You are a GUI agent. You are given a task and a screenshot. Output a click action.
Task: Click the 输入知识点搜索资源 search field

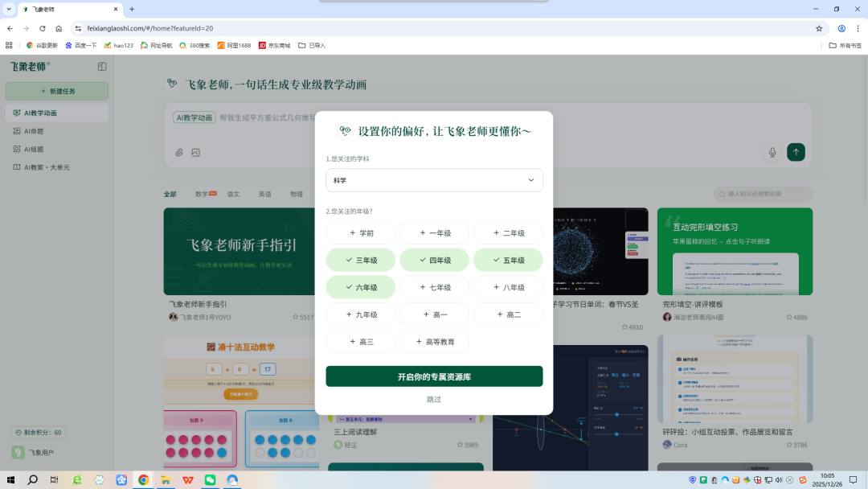pyautogui.click(x=762, y=194)
